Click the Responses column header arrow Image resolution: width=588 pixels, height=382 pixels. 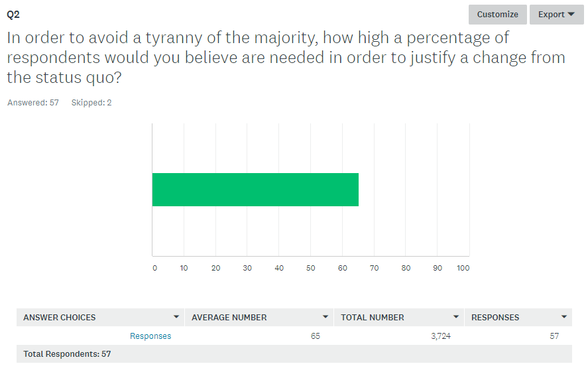[563, 317]
